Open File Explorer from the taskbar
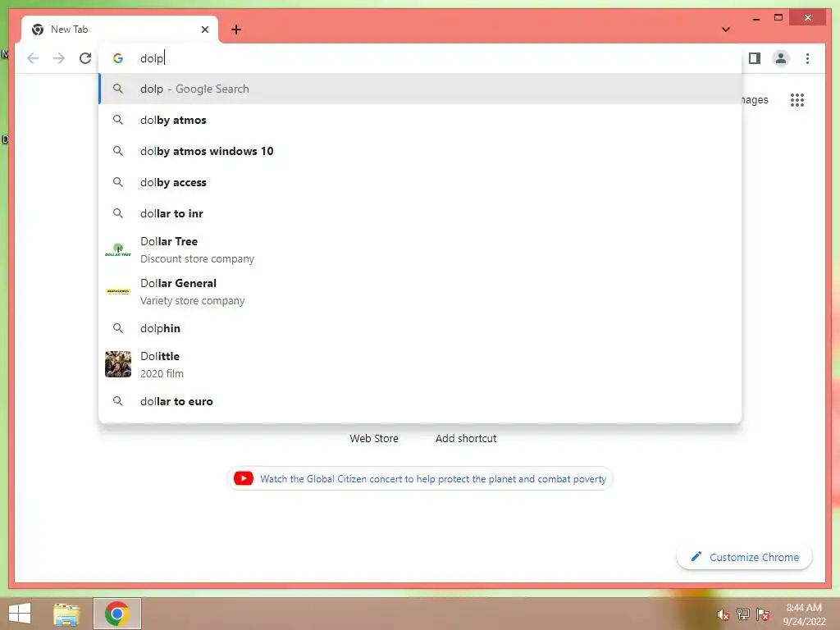Viewport: 840px width, 630px height. (x=66, y=614)
